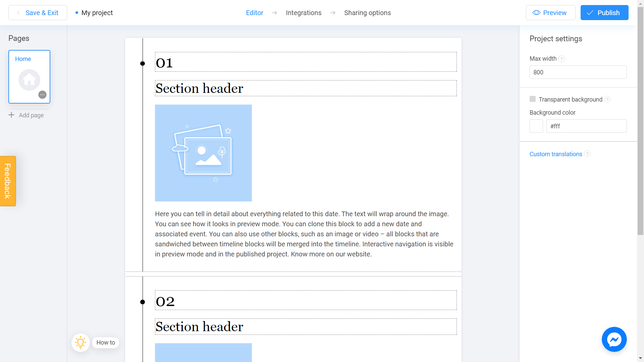Click the Preview icon button

(x=537, y=13)
